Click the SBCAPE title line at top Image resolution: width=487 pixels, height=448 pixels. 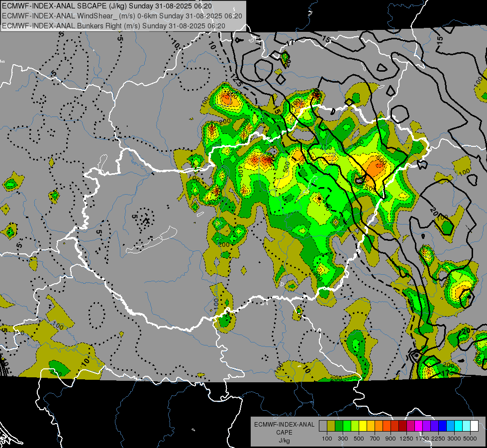pyautogui.click(x=107, y=6)
